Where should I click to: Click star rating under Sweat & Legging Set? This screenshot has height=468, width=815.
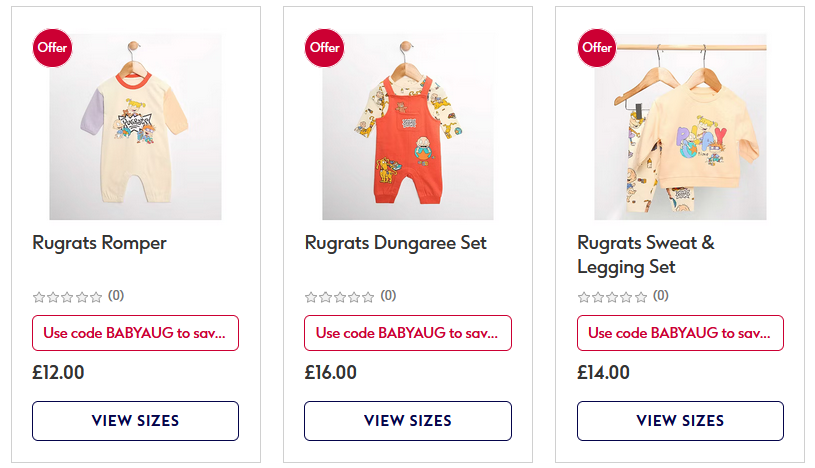(x=613, y=296)
